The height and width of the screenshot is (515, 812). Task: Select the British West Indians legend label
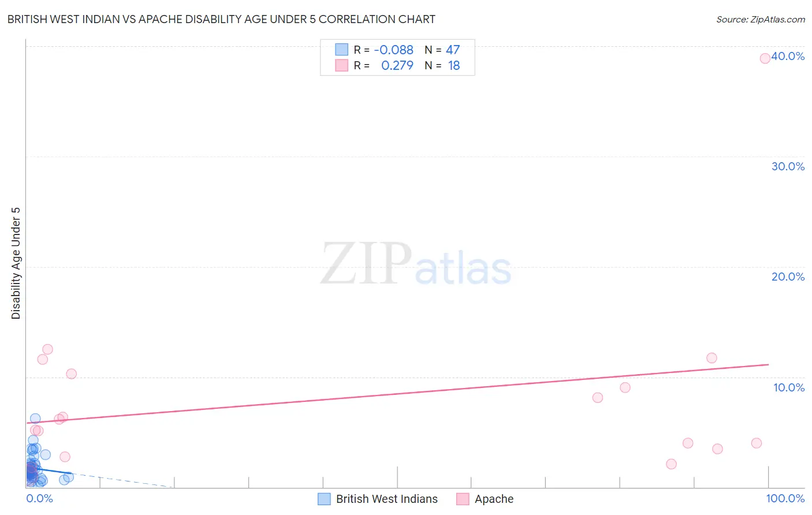click(387, 499)
